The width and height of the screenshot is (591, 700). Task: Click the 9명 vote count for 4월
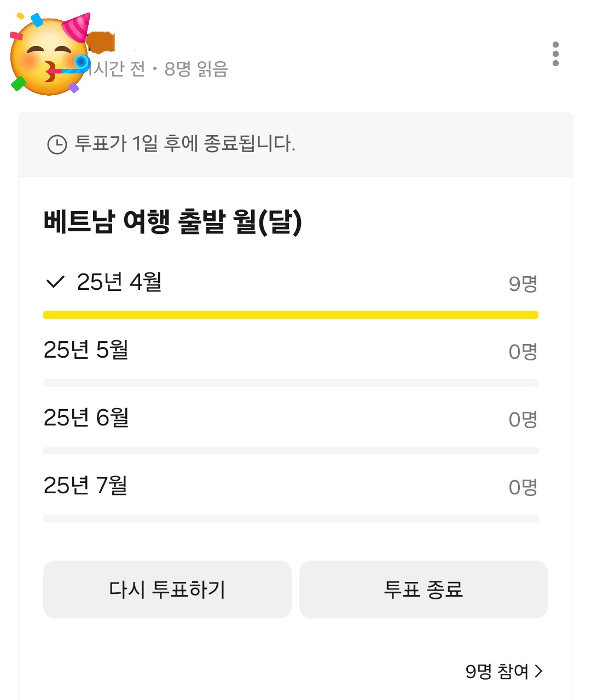tap(523, 284)
